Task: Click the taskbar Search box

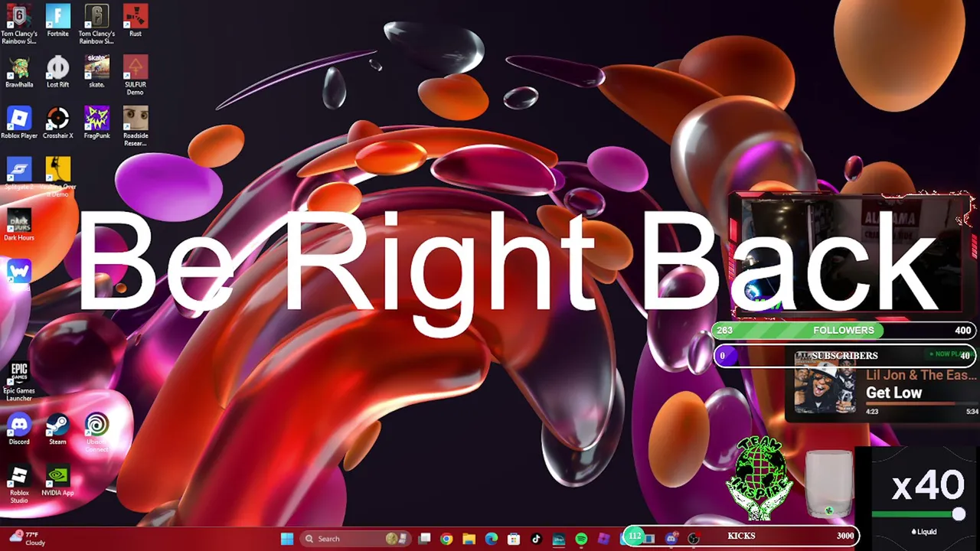Action: click(354, 539)
